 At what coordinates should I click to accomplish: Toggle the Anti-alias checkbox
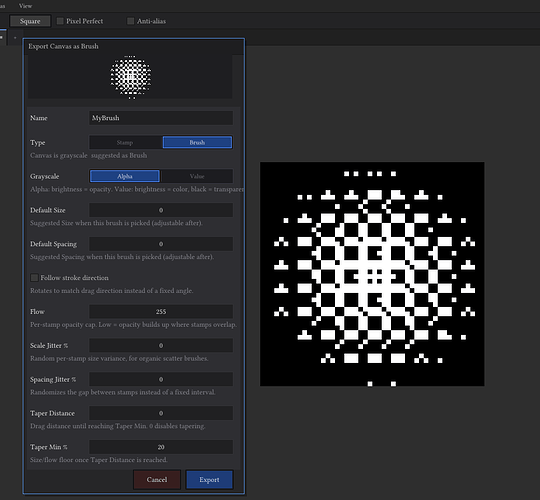point(131,21)
